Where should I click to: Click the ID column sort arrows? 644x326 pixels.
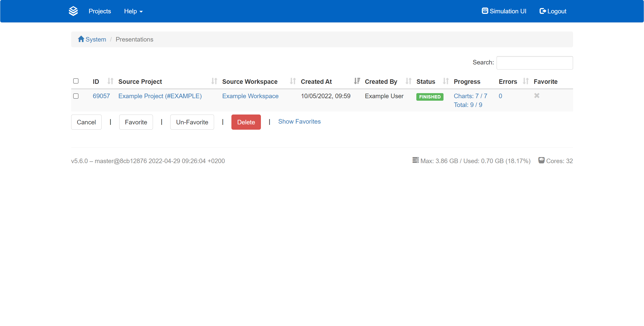tap(110, 81)
